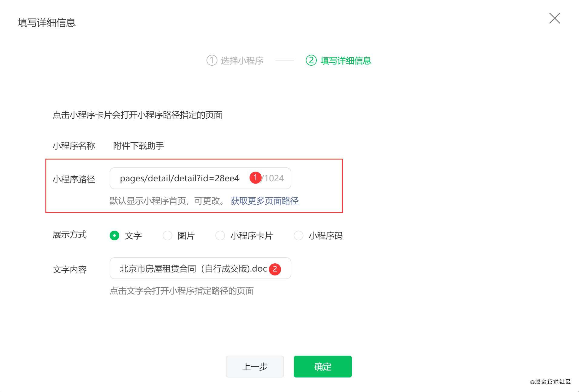Select the 图片 display option
This screenshot has height=392, width=579.
pos(179,236)
